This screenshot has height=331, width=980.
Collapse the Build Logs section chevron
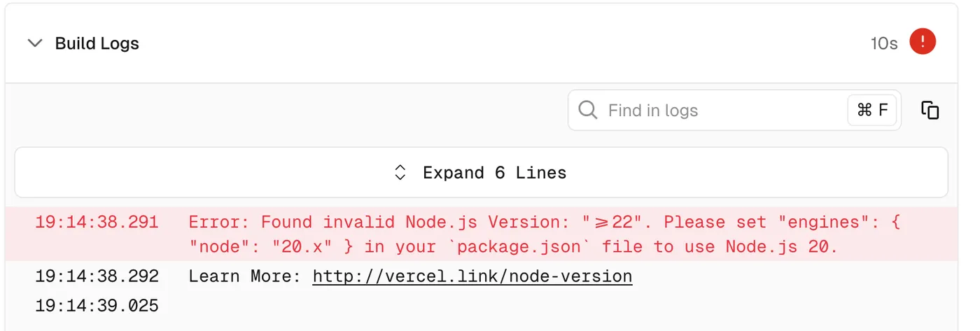pos(34,43)
